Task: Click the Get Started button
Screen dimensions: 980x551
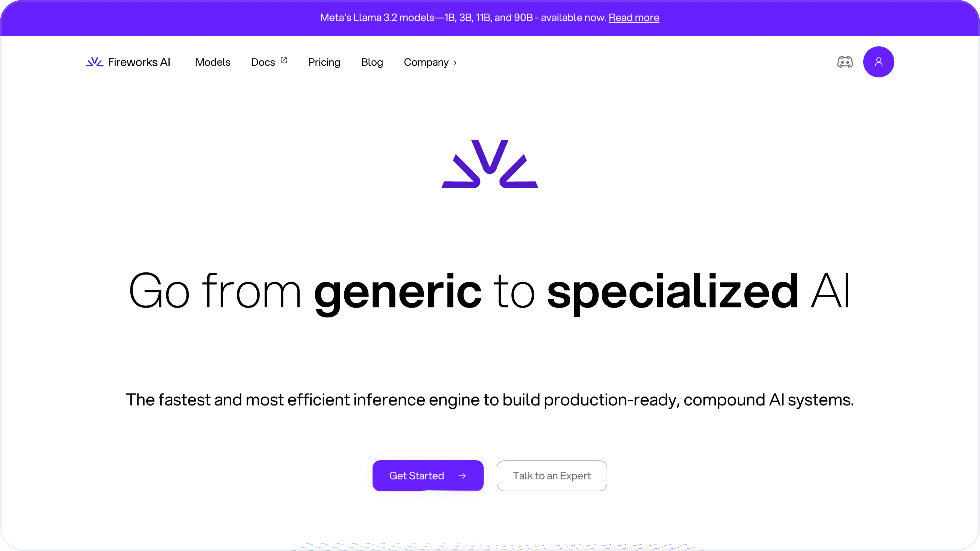Action: pos(428,476)
